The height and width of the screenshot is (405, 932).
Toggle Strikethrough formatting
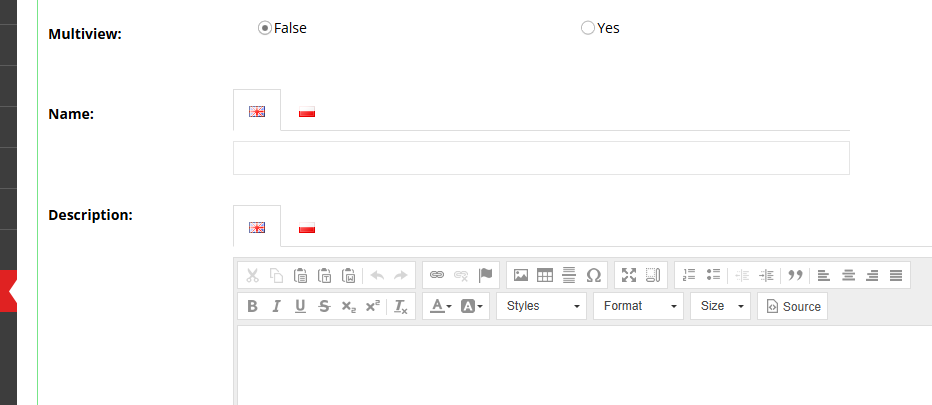pos(324,306)
